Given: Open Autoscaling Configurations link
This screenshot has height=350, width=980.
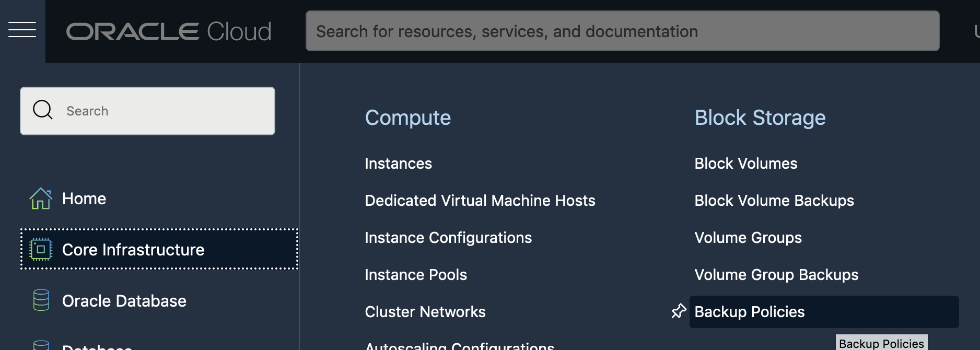Looking at the screenshot, I should point(459,346).
